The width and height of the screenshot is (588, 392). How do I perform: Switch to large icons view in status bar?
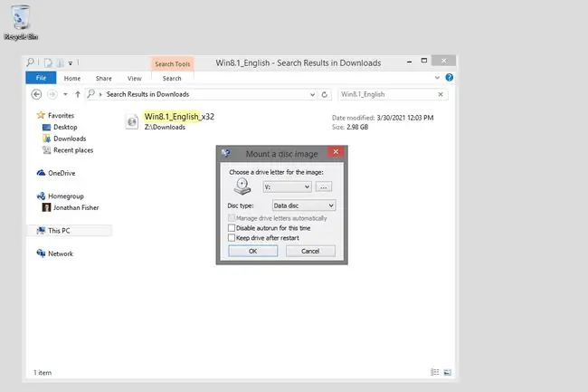[x=447, y=372]
